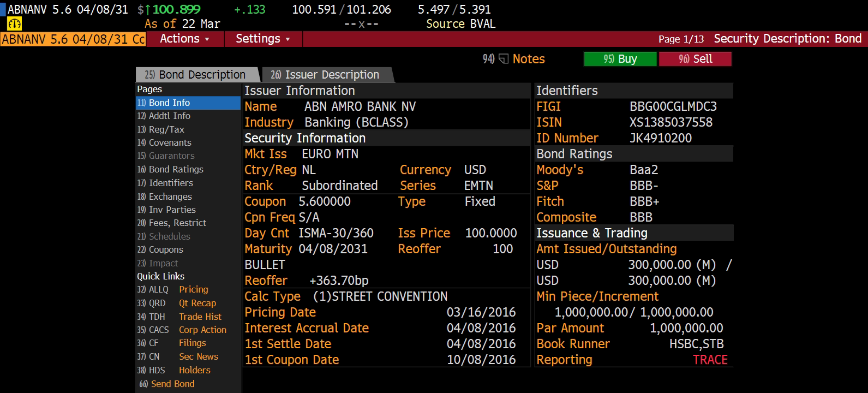Click the Fitch rating BBB+
The height and width of the screenshot is (393, 868).
click(644, 201)
